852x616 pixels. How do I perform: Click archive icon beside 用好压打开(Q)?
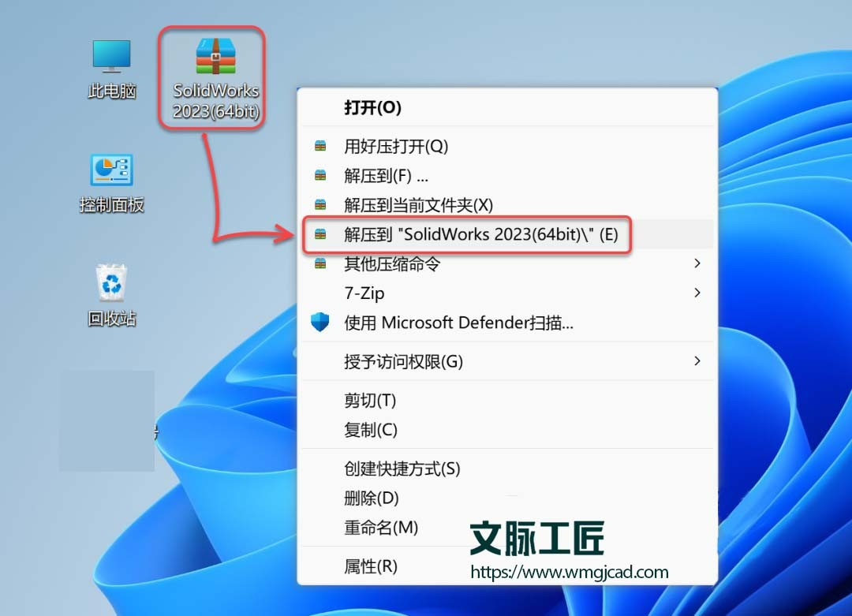(320, 146)
